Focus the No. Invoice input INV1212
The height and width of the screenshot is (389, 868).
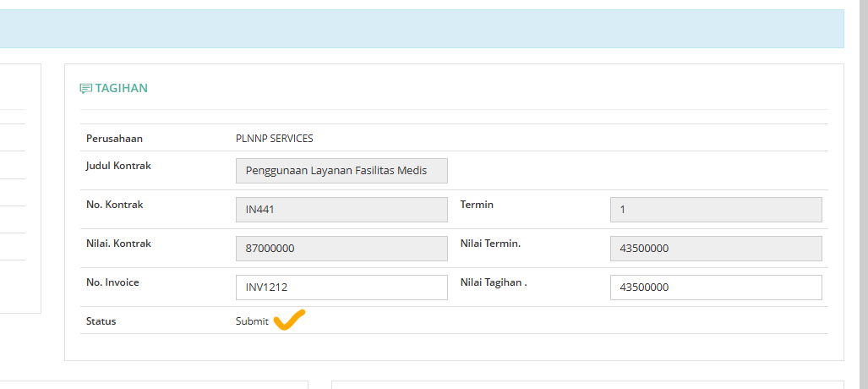point(341,288)
